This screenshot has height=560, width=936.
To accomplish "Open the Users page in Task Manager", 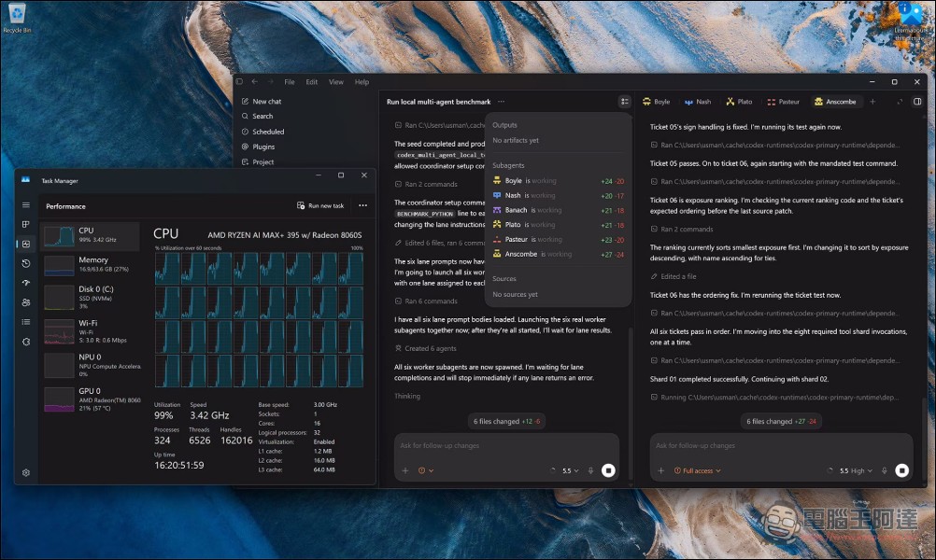I will pyautogui.click(x=25, y=302).
